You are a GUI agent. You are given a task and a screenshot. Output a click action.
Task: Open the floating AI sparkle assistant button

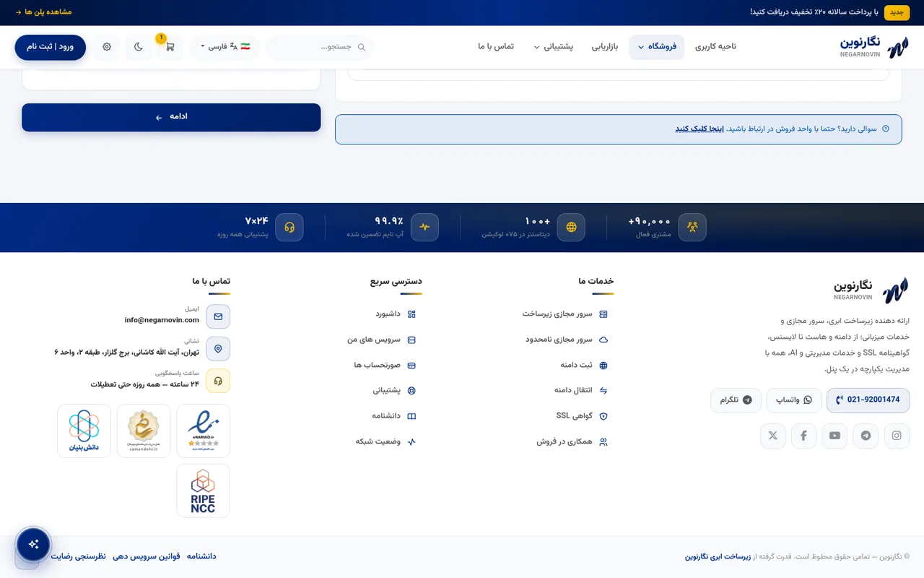pos(33,545)
